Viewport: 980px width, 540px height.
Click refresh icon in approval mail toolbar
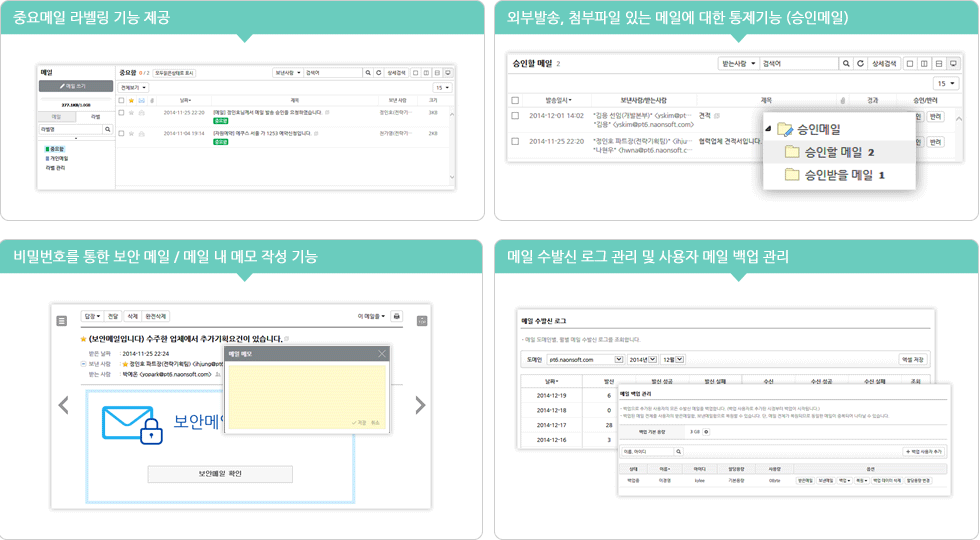(x=860, y=64)
